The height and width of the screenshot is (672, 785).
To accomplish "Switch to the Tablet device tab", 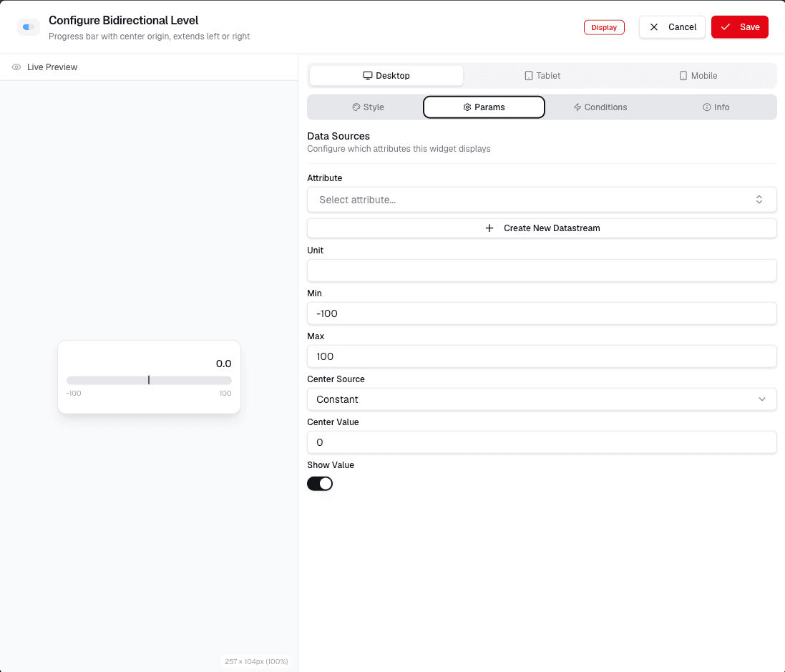I will pos(542,76).
